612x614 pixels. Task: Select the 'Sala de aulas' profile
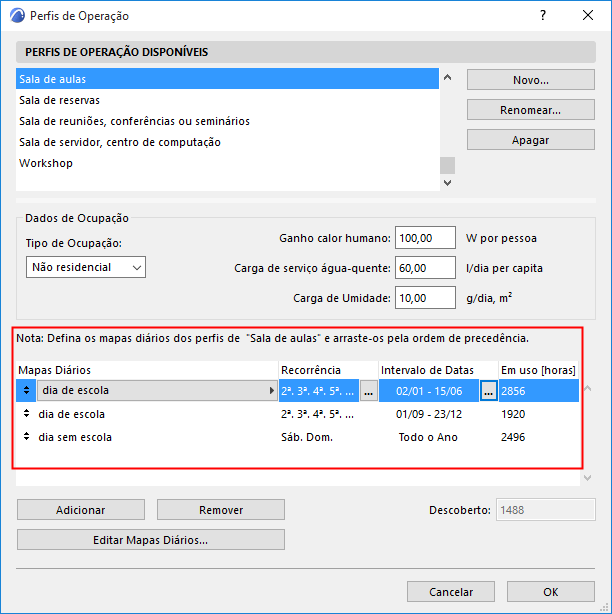pos(227,79)
